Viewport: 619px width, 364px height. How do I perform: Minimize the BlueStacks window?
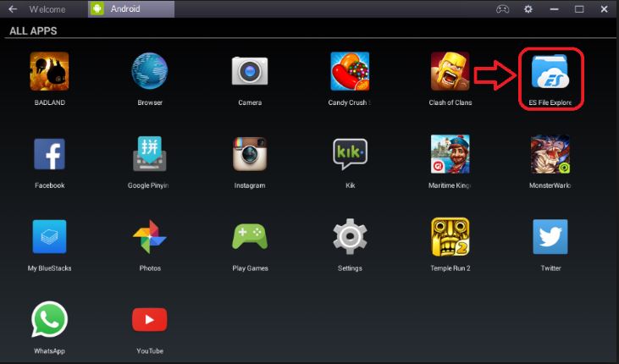click(x=555, y=8)
